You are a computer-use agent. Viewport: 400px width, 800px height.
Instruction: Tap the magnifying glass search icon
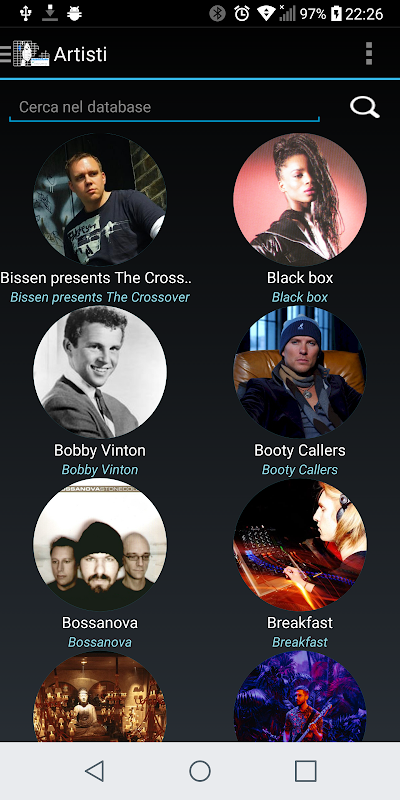[x=364, y=107]
